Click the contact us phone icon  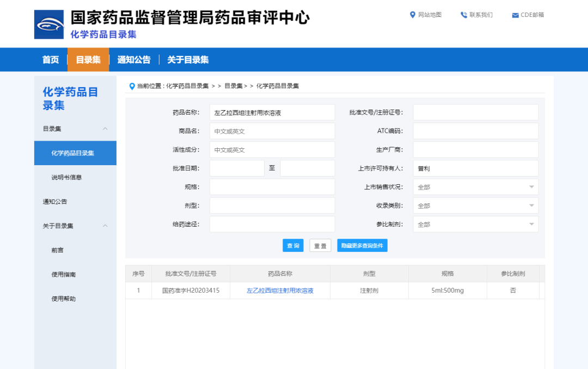464,15
